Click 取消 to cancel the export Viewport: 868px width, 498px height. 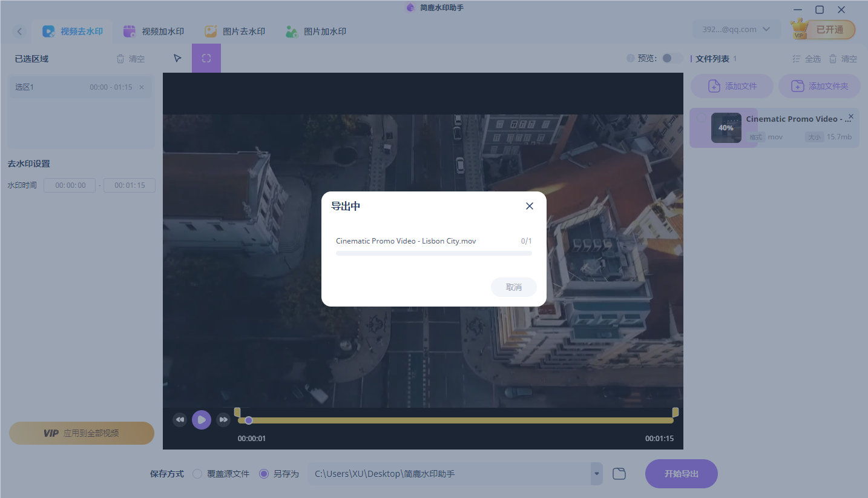(x=513, y=287)
